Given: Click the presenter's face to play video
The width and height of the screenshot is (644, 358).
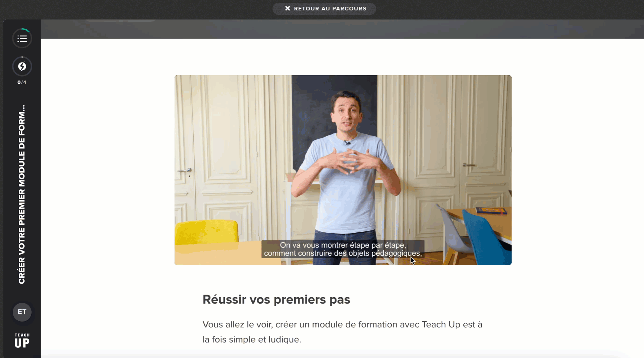Looking at the screenshot, I should pos(347,111).
